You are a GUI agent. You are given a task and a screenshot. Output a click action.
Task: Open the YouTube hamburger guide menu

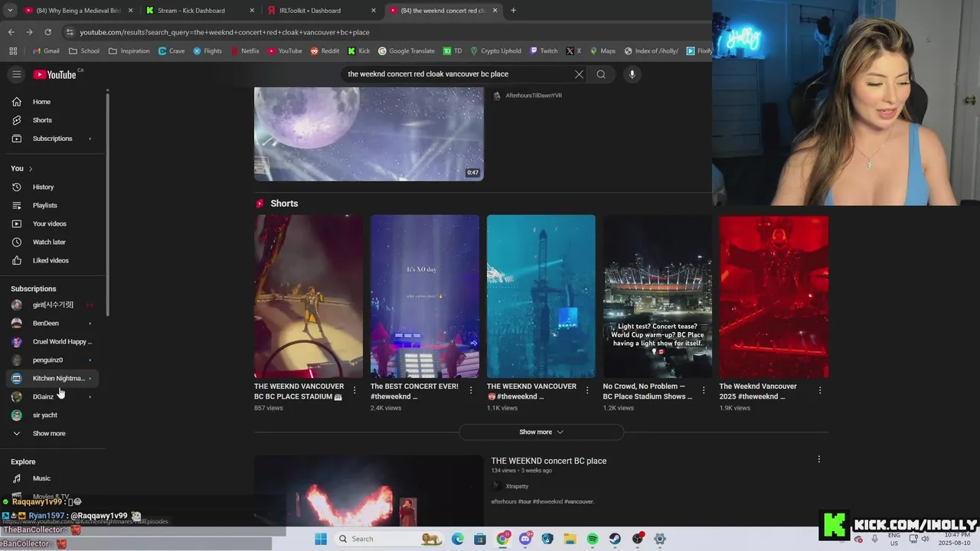(16, 74)
